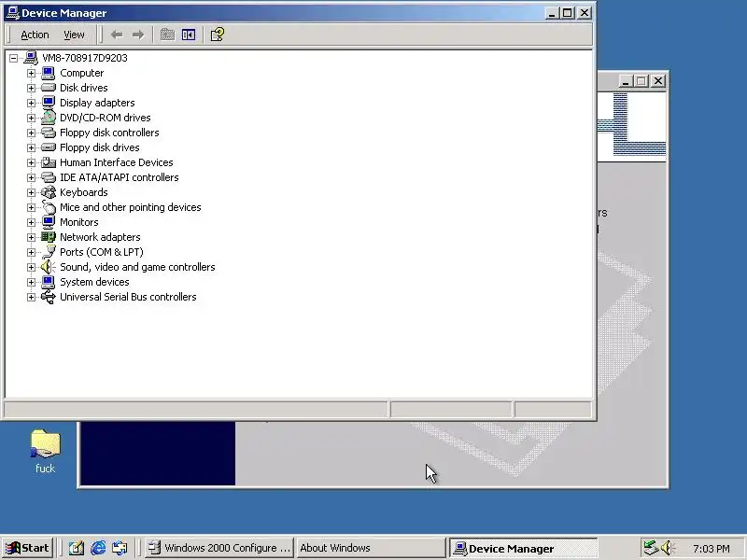The height and width of the screenshot is (560, 747).
Task: Expand the DVD/CD-ROM drives node
Action: [x=31, y=118]
